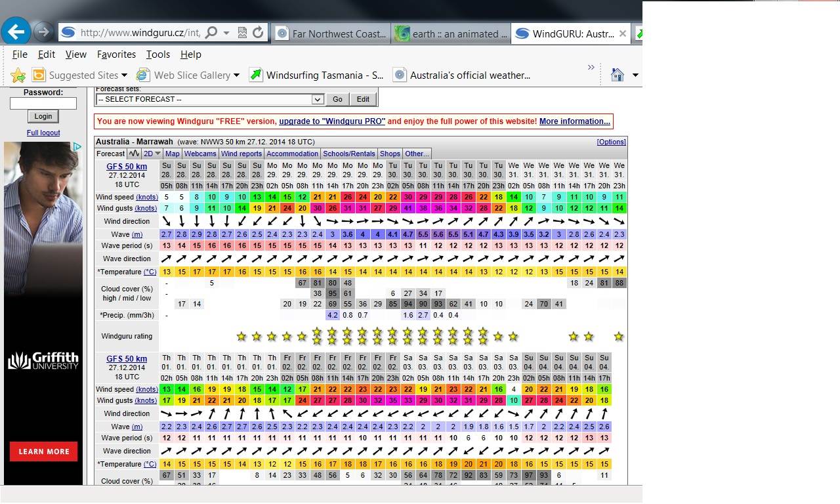Click the browser Forward arrow button
The image size is (840, 504).
pyautogui.click(x=43, y=31)
